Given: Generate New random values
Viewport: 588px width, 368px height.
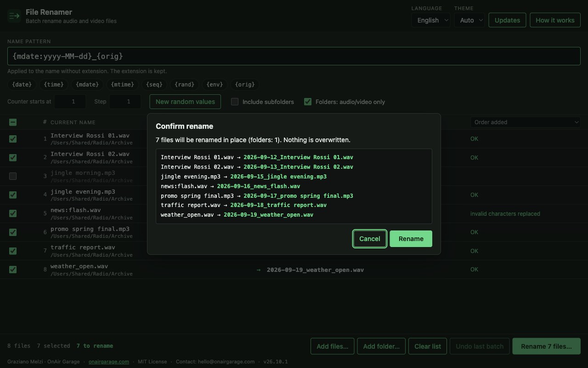Looking at the screenshot, I should point(185,102).
